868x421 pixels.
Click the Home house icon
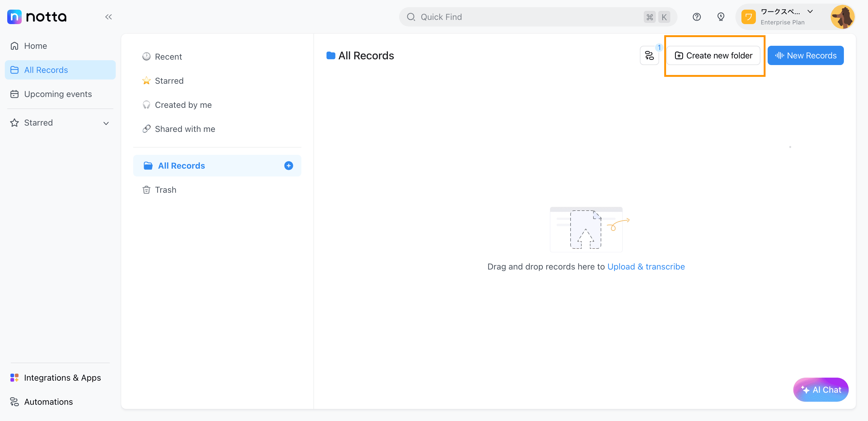click(x=14, y=46)
